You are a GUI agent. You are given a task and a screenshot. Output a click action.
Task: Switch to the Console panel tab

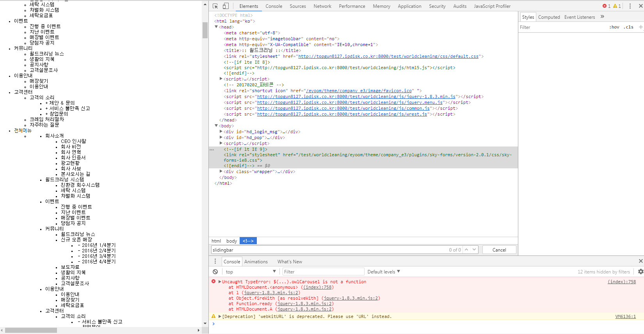tap(274, 6)
